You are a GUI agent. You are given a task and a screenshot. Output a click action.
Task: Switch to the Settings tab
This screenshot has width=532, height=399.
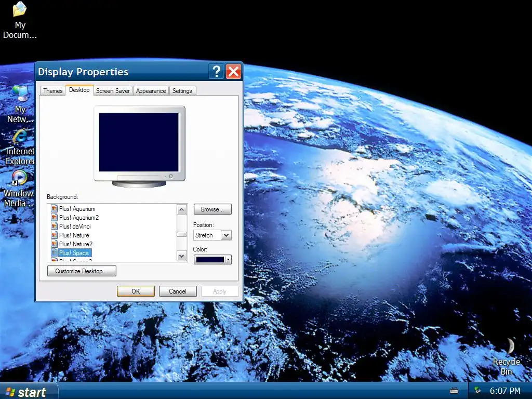coord(182,90)
